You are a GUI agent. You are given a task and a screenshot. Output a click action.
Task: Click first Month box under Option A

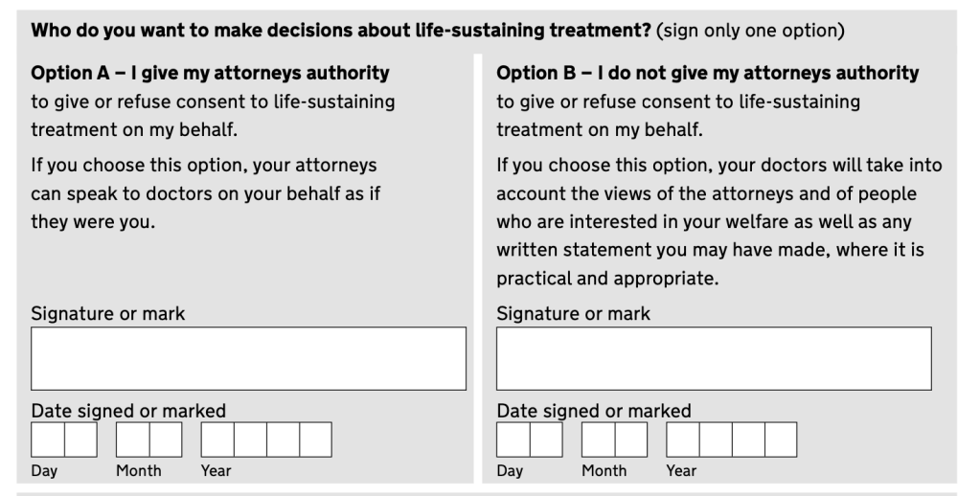pyautogui.click(x=132, y=440)
